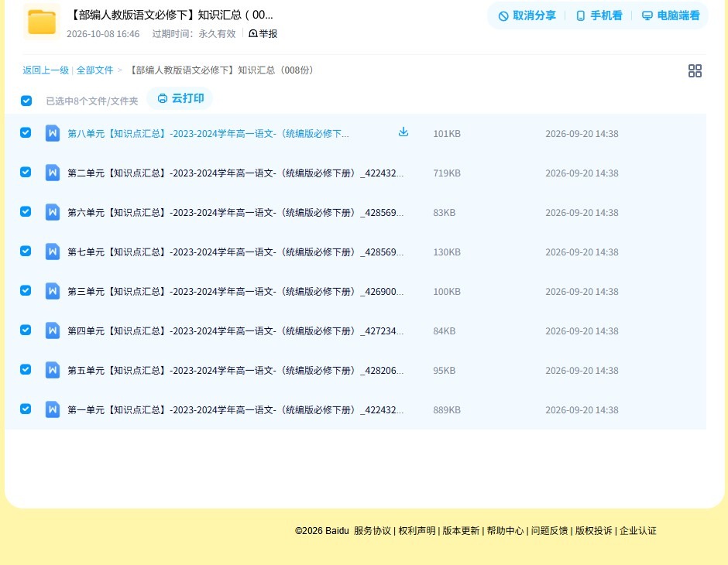Open the 第一单元 知识点汇总 file name
Viewport: 728px width, 565px height.
pos(235,409)
